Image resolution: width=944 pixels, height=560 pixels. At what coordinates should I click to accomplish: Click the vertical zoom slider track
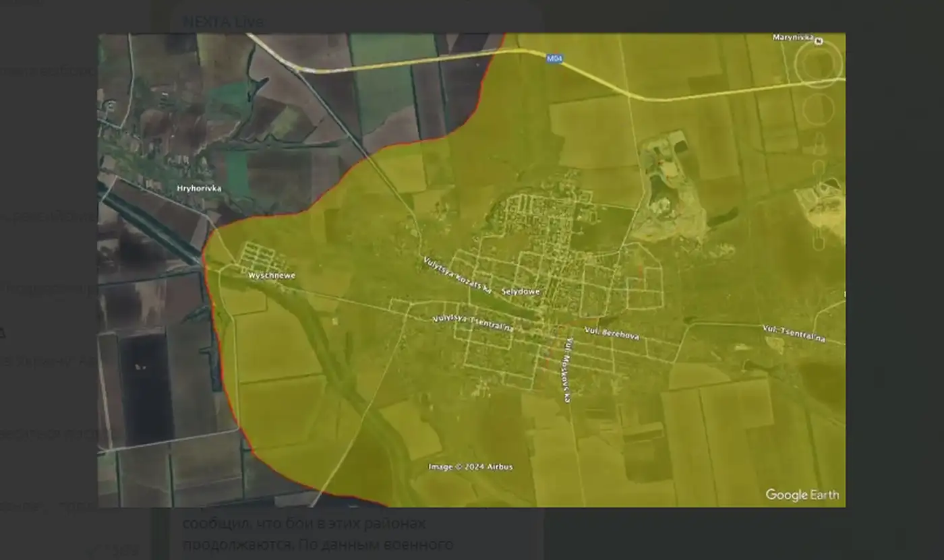818,202
